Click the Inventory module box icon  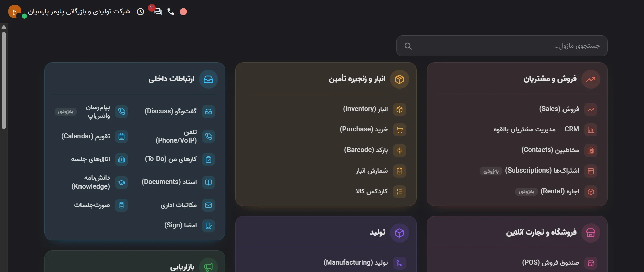pos(399,109)
